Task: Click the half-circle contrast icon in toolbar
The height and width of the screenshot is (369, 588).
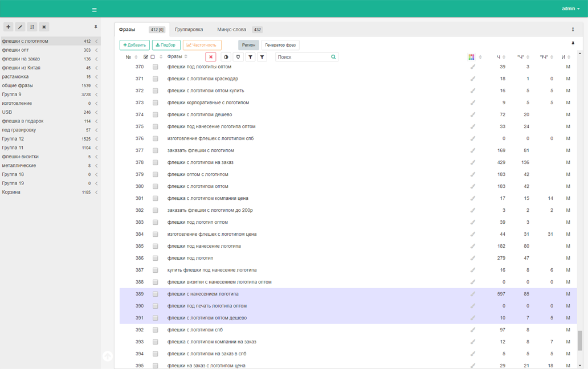Action: 226,57
